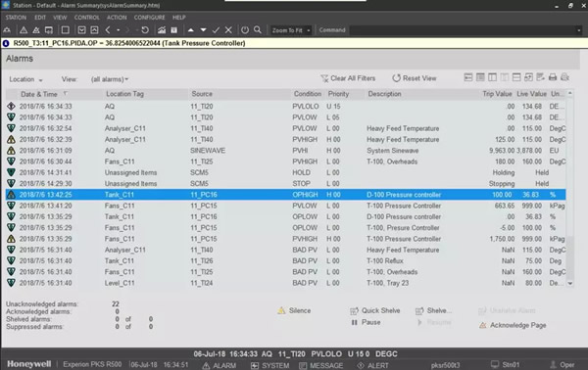The width and height of the screenshot is (588, 370).
Task: Open the ACTION menu
Action: coord(117,18)
